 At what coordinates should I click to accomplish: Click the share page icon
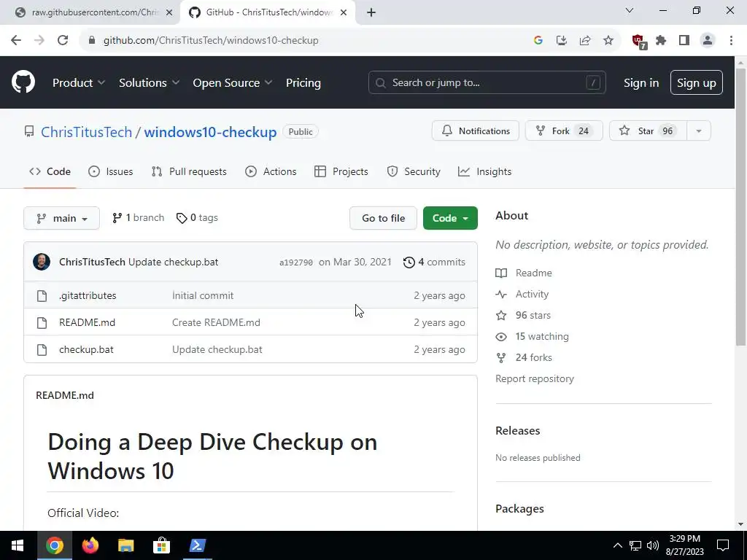click(585, 40)
